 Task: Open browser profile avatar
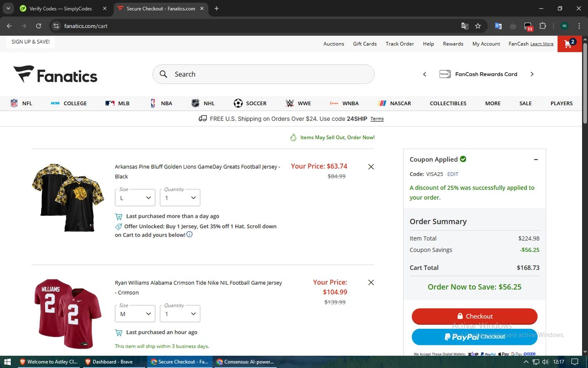564,26
